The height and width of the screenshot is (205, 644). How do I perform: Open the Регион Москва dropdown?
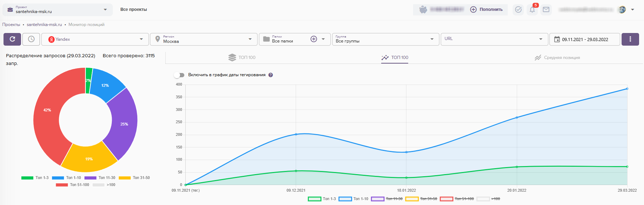click(x=204, y=39)
